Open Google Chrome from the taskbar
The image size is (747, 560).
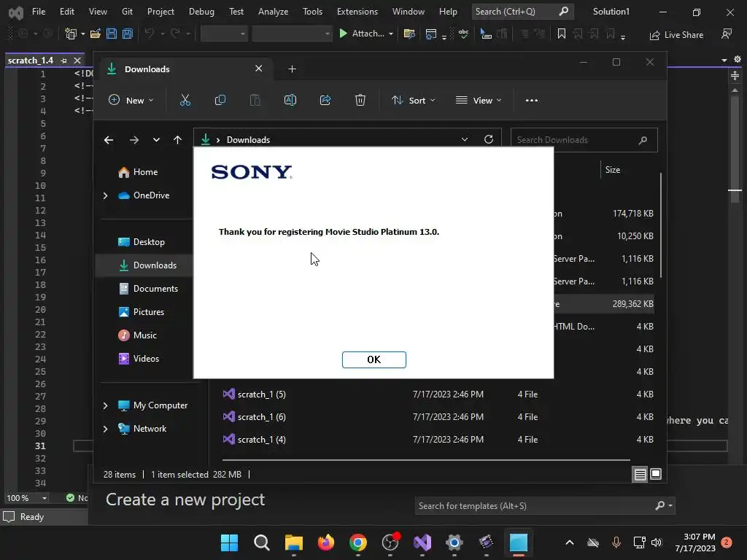pyautogui.click(x=357, y=542)
